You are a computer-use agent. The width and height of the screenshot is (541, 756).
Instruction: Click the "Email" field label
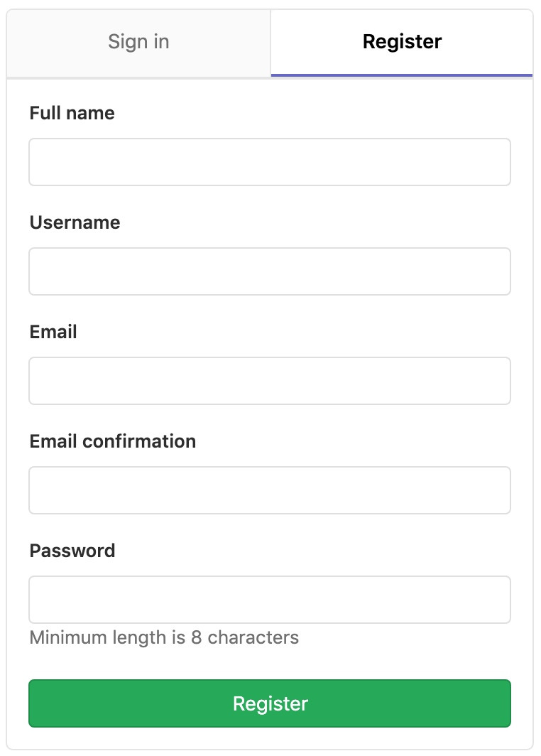click(53, 332)
